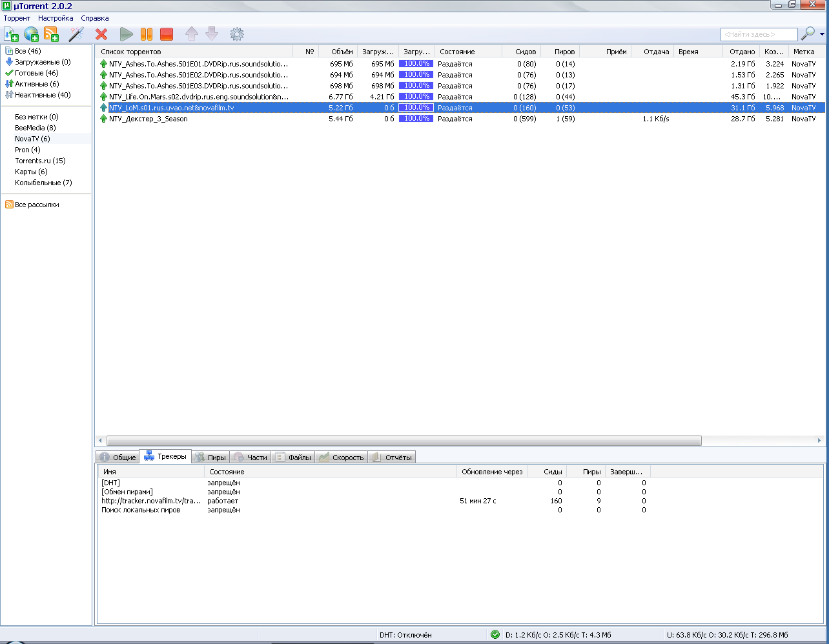Image resolution: width=829 pixels, height=644 pixels.
Task: Click the green Start torrent icon
Action: [127, 34]
